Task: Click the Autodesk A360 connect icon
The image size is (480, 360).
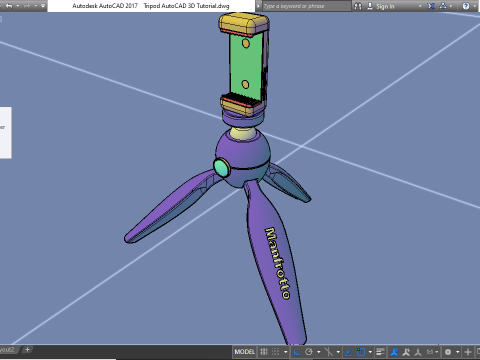Action: click(443, 6)
